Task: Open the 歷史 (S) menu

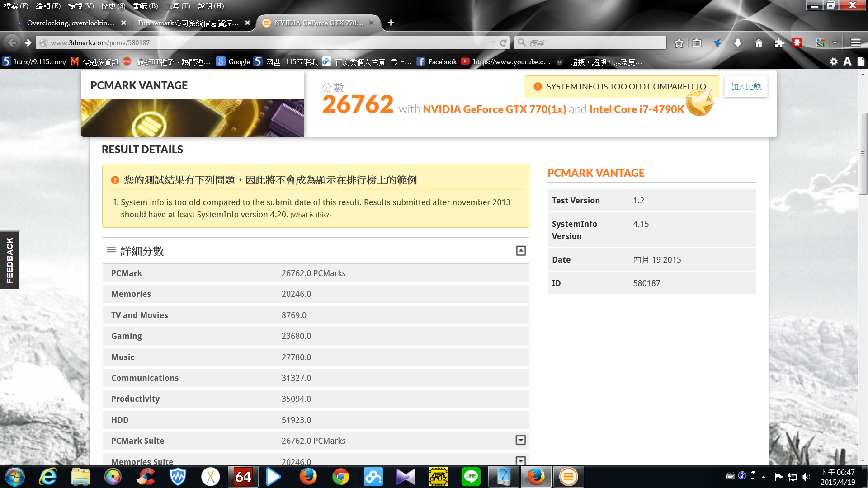Action: (x=113, y=6)
